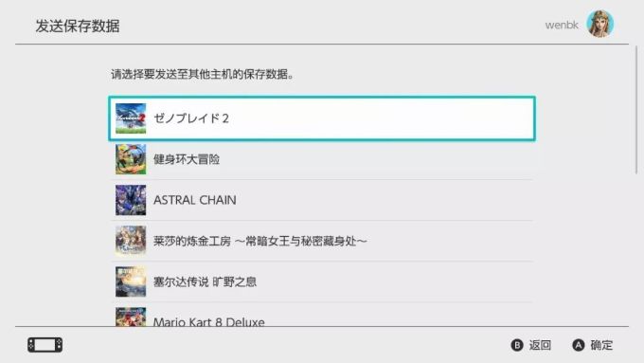Click the Atelier Ryza game icon
The width and height of the screenshot is (644, 363).
click(x=131, y=241)
